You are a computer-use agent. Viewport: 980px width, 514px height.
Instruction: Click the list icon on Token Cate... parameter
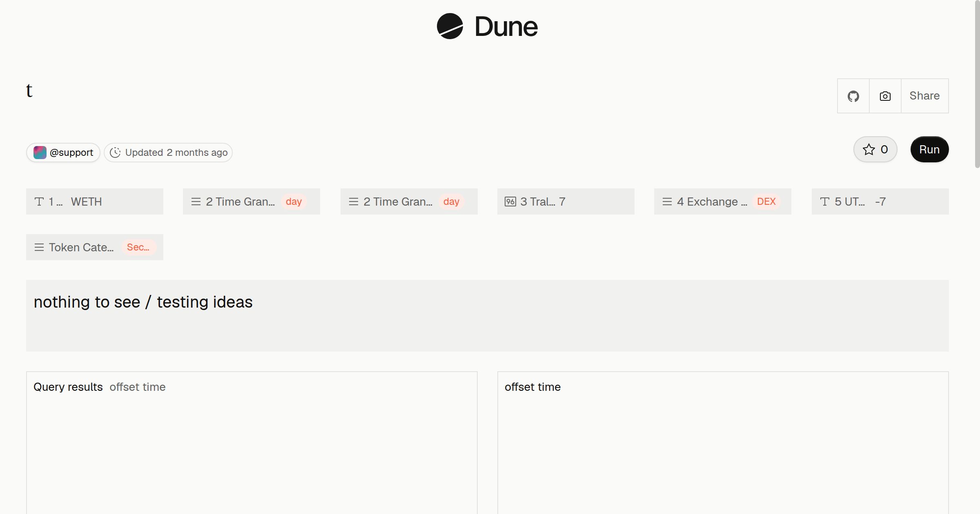coord(39,247)
